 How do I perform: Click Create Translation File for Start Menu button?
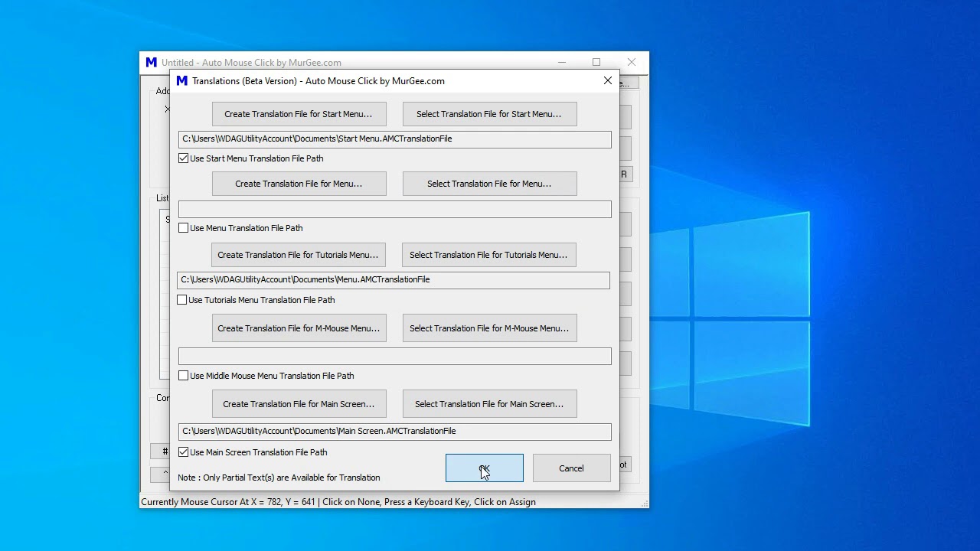pos(299,114)
